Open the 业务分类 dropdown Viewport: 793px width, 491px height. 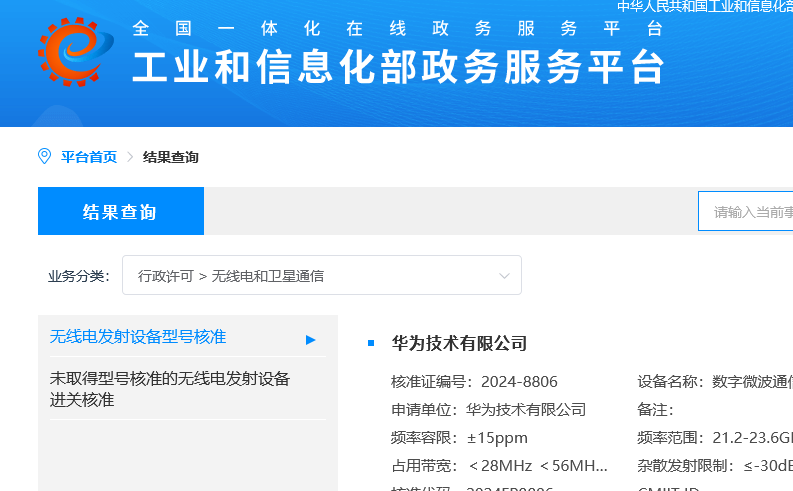coord(321,275)
